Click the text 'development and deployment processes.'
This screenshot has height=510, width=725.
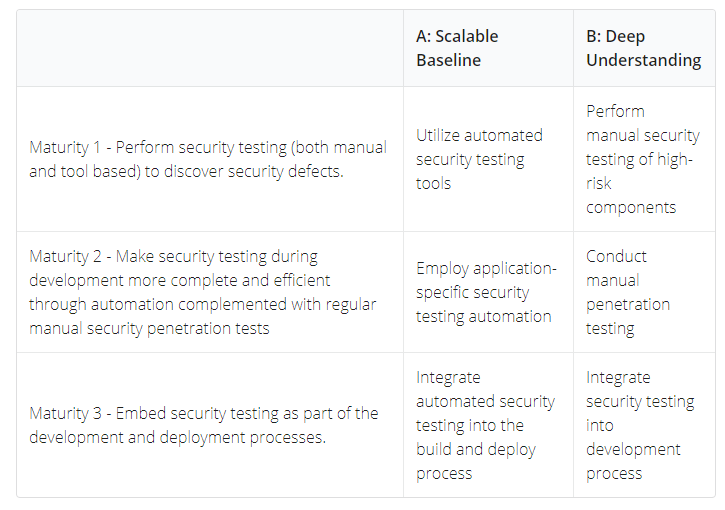178,438
